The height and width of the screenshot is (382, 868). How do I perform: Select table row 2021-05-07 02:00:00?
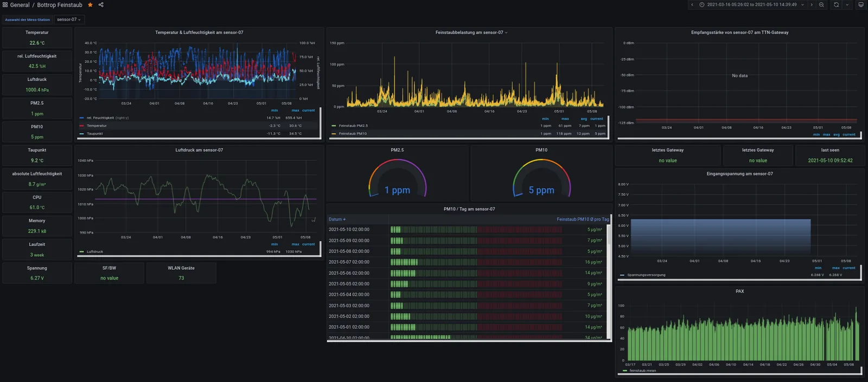point(467,262)
